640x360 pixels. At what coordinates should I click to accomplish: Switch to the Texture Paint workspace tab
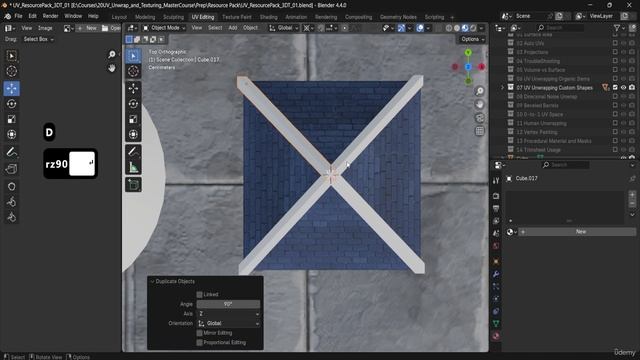coord(237,17)
